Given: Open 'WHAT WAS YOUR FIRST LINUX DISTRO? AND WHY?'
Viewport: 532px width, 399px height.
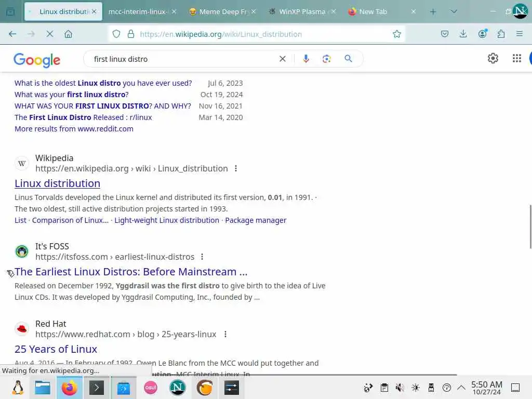Looking at the screenshot, I should (x=103, y=106).
